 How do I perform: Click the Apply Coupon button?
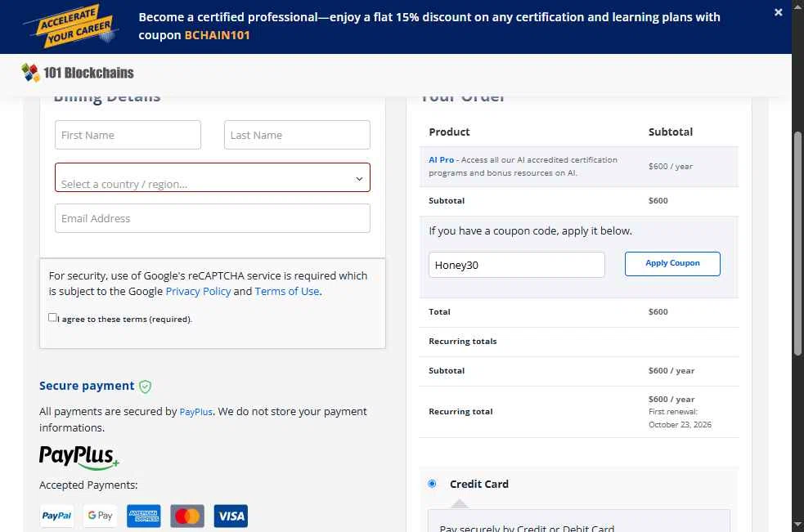click(x=672, y=263)
